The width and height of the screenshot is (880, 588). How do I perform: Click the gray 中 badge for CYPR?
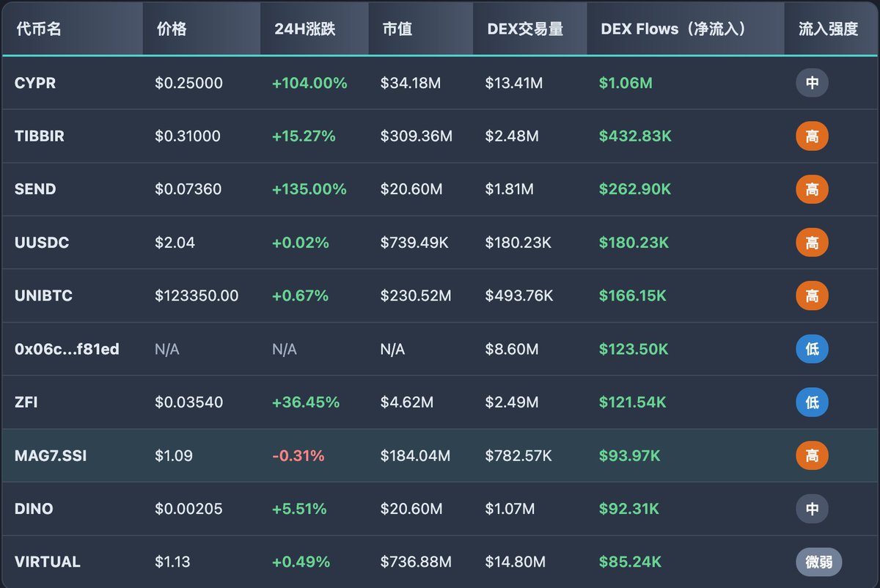(812, 83)
